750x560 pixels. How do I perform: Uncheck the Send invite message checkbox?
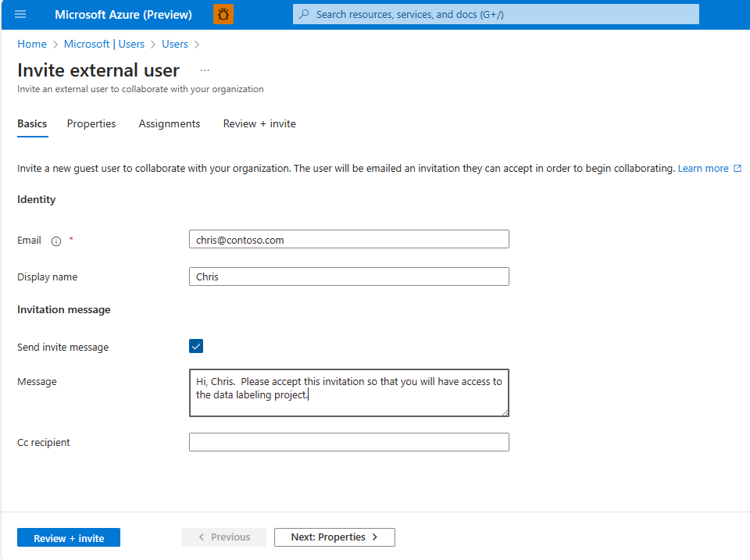pyautogui.click(x=196, y=346)
